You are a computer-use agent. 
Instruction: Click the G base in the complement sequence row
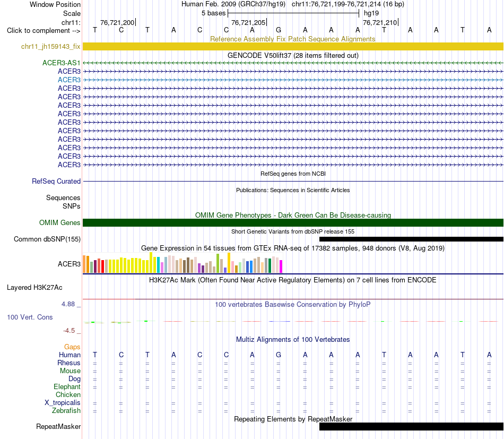[279, 30]
